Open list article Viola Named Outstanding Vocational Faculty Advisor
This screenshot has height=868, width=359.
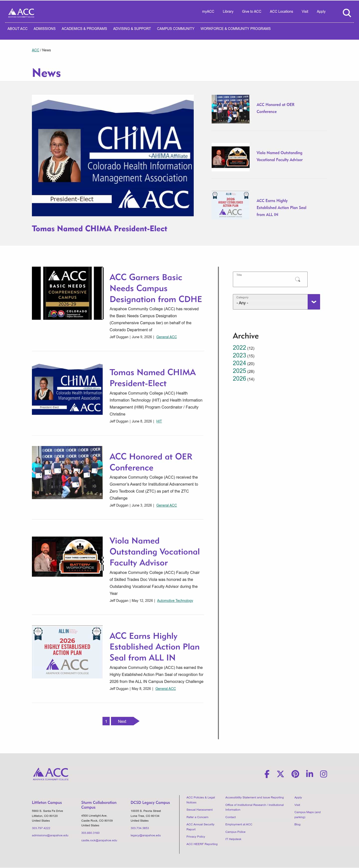[x=155, y=551]
